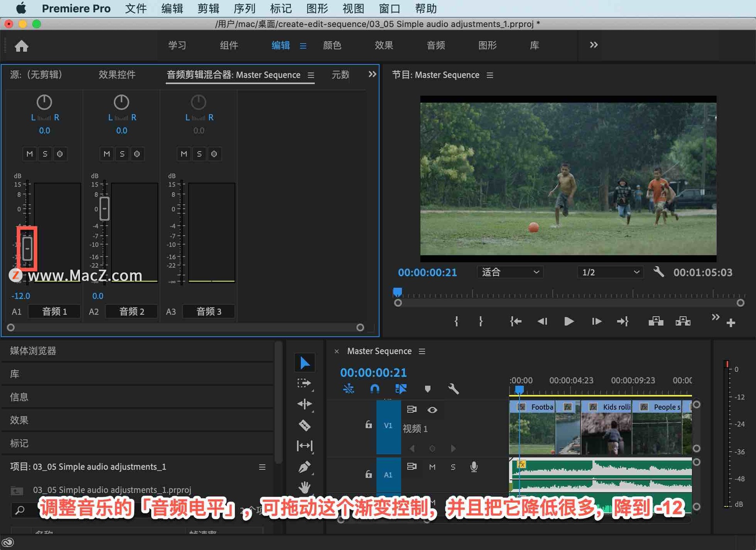
Task: Select the Hand tool
Action: 305,488
